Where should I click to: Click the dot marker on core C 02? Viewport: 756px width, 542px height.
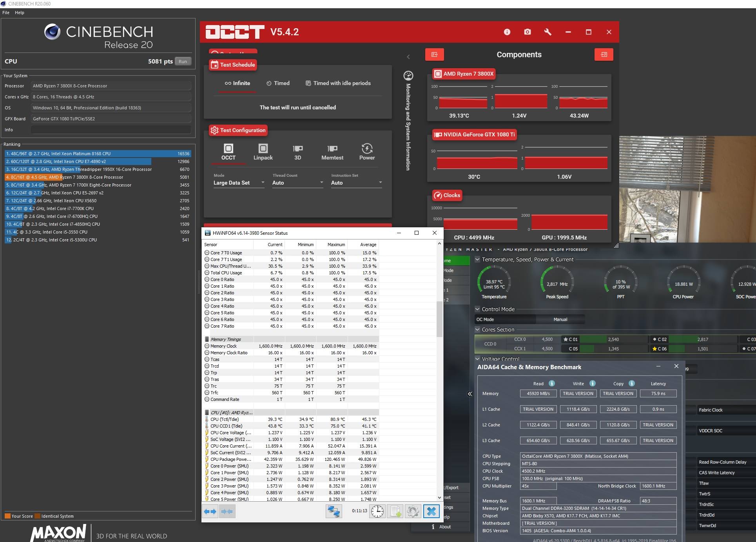[654, 339]
